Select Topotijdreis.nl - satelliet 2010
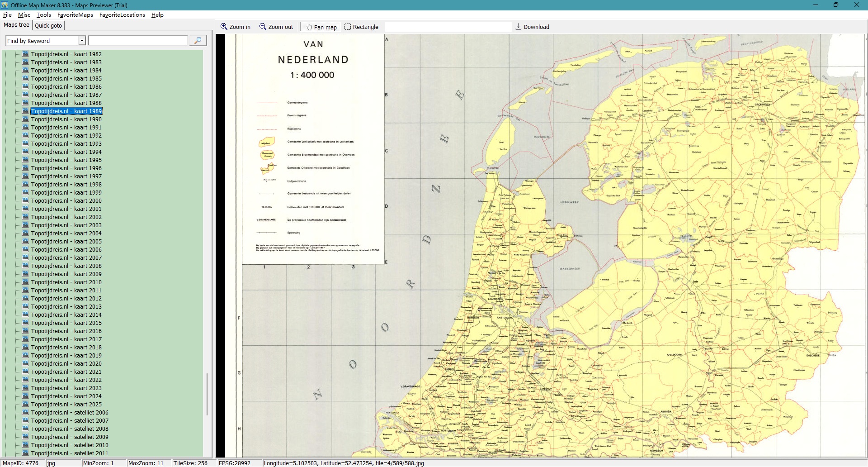The width and height of the screenshot is (868, 467). [70, 445]
